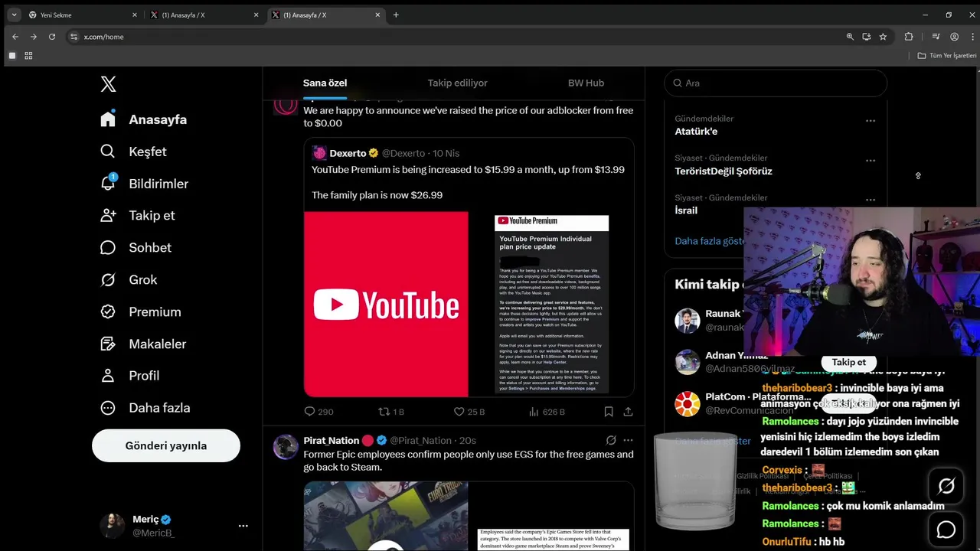Viewport: 980px width, 551px height.
Task: Open the Sohbet chat icon
Action: (x=108, y=247)
